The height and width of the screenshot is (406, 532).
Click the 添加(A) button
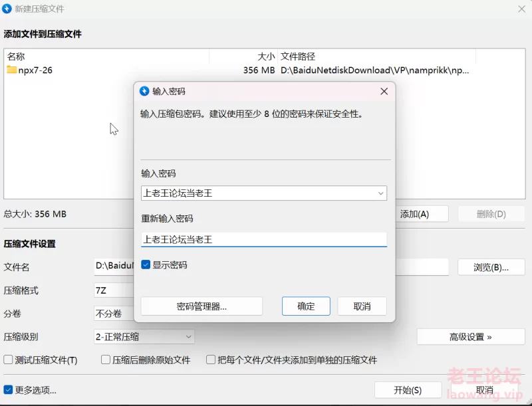(422, 214)
